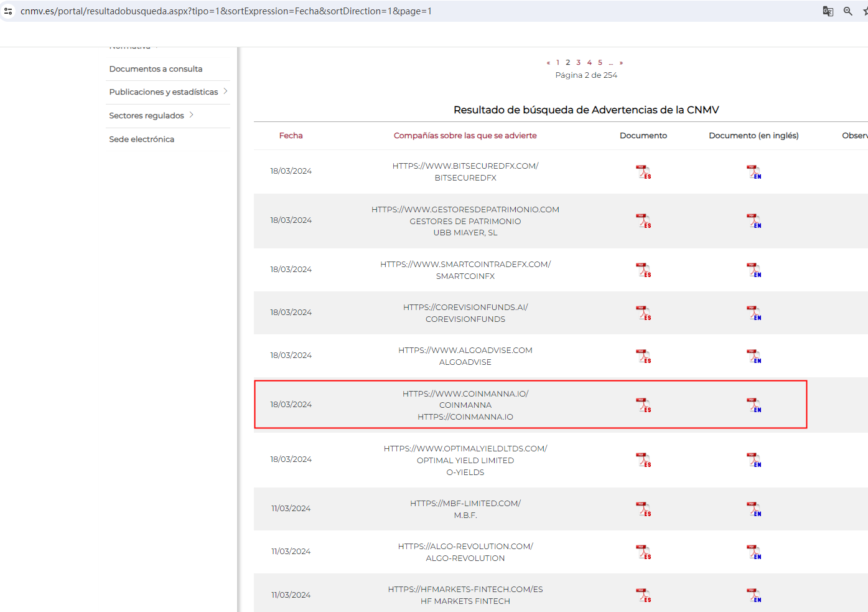Open Spanish PDF for BITSECUREDFX warning
The height and width of the screenshot is (612, 868).
coord(643,172)
